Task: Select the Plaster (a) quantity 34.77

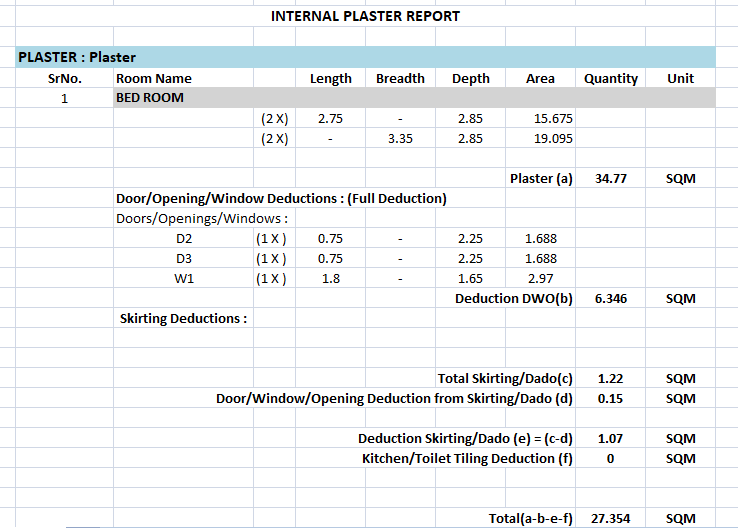Action: (x=610, y=179)
